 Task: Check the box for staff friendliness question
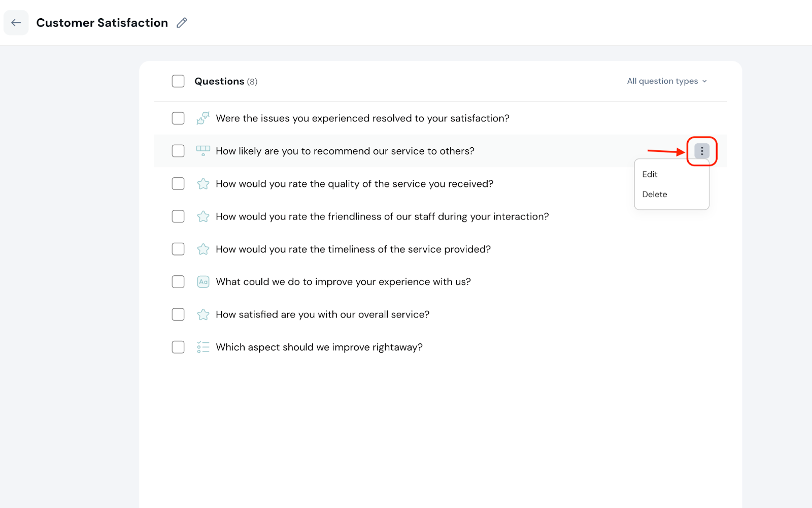pos(178,216)
